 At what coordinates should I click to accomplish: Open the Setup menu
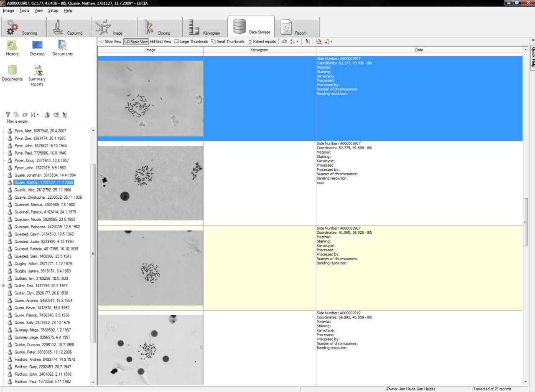[53, 10]
